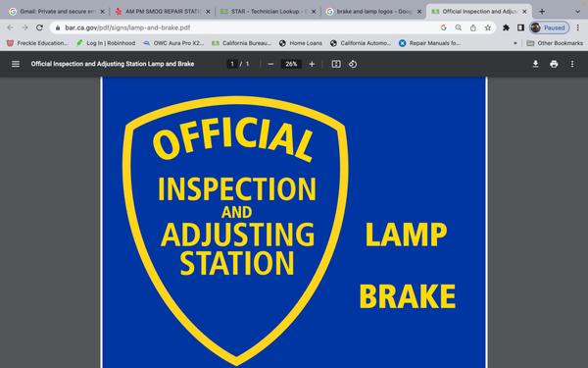Image resolution: width=588 pixels, height=368 pixels.
Task: Open Repair Manuals bookmark
Action: tap(429, 43)
